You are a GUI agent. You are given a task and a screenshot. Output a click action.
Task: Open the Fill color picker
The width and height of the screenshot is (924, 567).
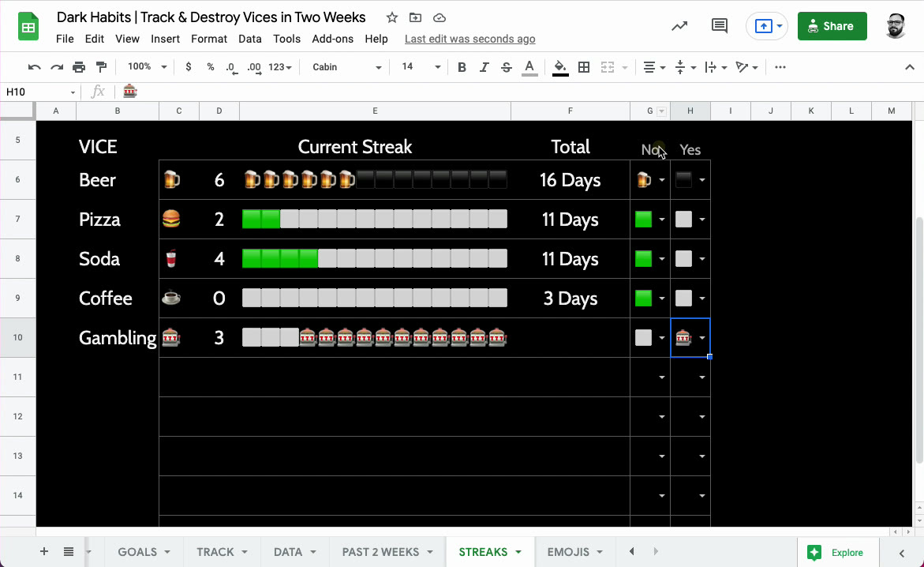[560, 67]
